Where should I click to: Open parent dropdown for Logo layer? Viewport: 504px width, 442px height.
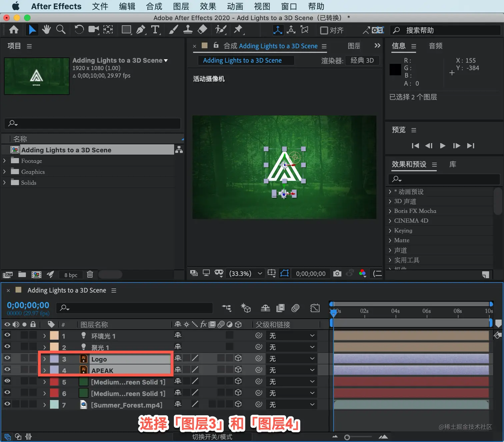(291, 358)
